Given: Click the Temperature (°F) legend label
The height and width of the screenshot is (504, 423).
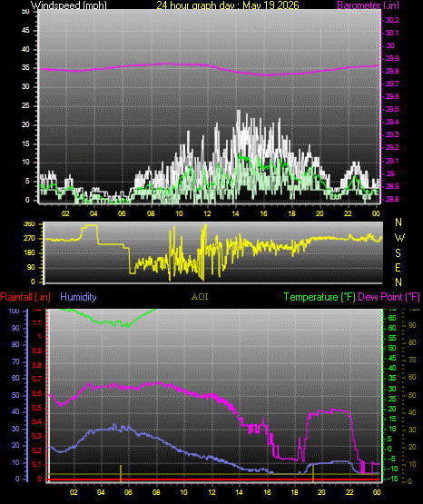Looking at the screenshot, I should coord(320,297).
